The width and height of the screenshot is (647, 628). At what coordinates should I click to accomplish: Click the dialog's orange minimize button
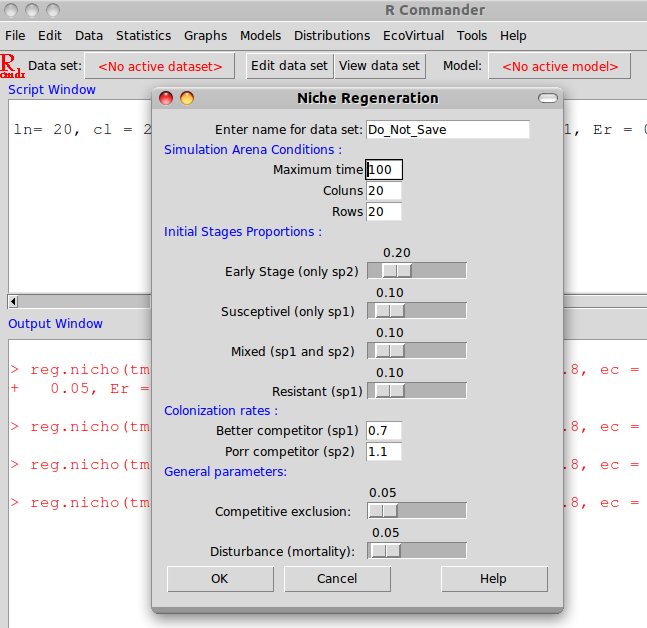(186, 98)
